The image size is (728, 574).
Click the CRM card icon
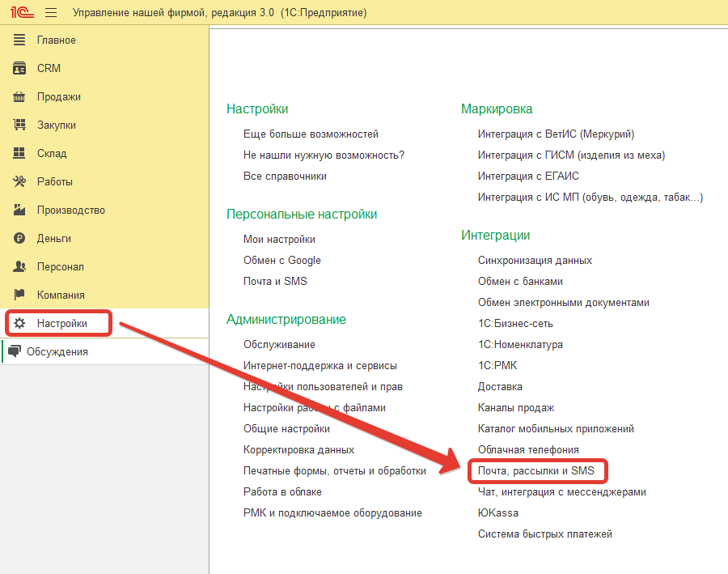point(19,68)
